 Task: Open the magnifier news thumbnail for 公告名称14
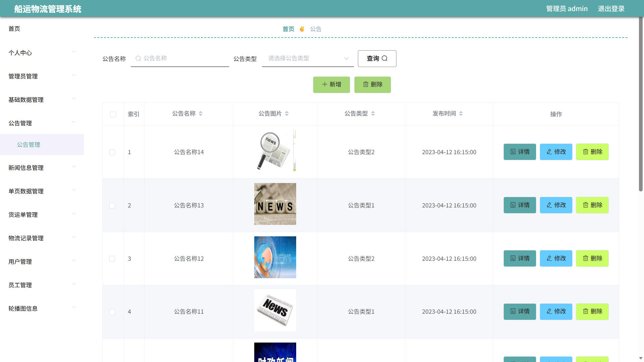(x=275, y=150)
